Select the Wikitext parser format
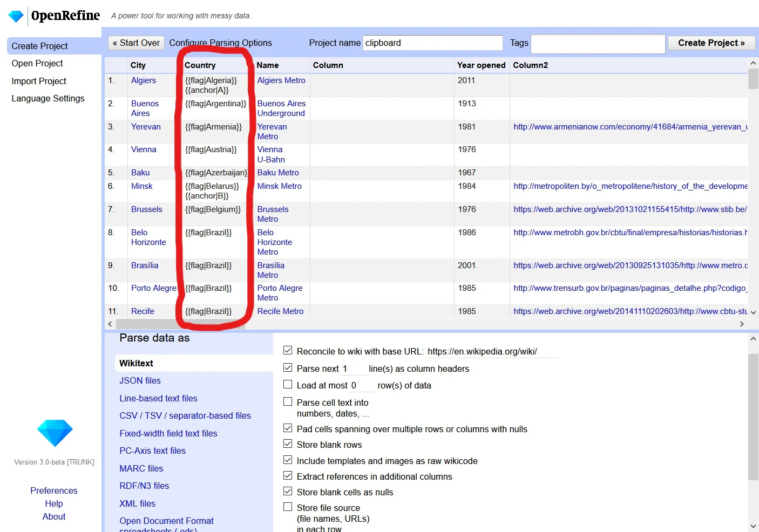The width and height of the screenshot is (759, 532). click(x=194, y=363)
